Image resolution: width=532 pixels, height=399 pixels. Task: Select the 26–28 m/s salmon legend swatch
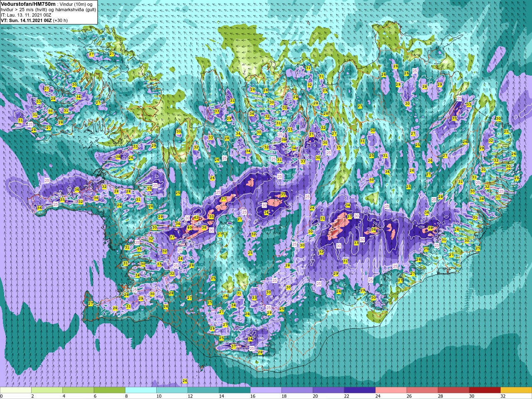tap(422, 390)
